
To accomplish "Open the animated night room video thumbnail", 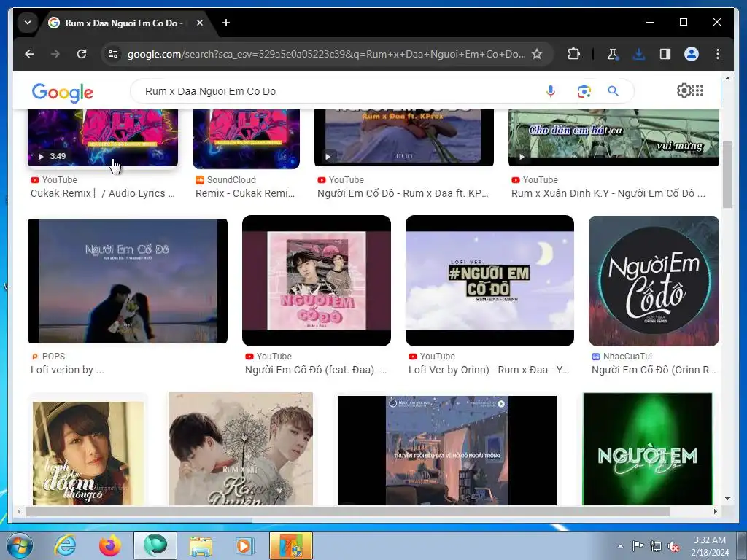I will (x=447, y=451).
